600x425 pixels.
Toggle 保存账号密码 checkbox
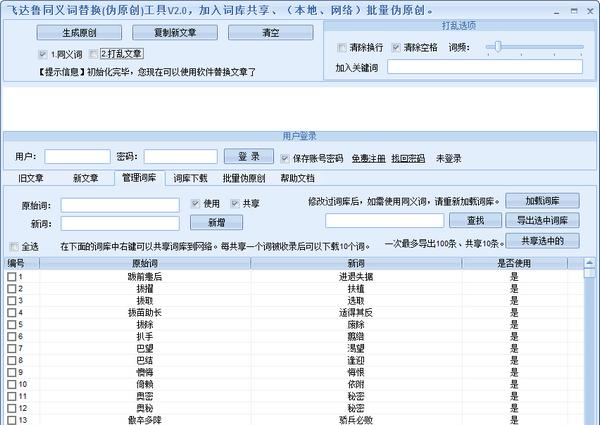coord(285,158)
